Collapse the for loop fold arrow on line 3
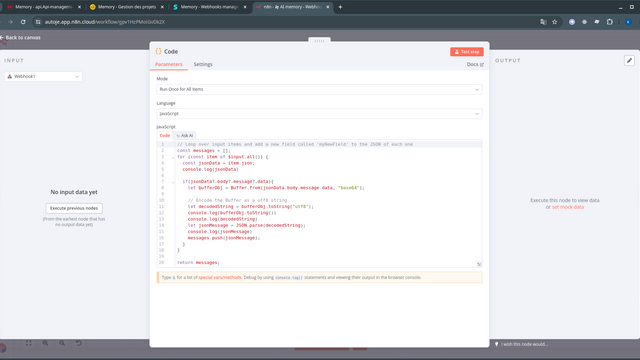 [x=173, y=157]
